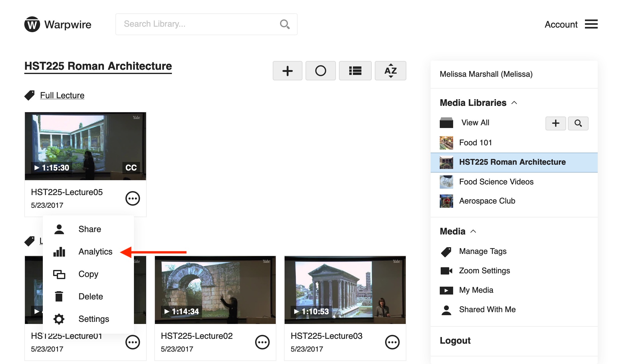Click the add media plus button in toolbar
The height and width of the screenshot is (364, 622).
(x=287, y=71)
